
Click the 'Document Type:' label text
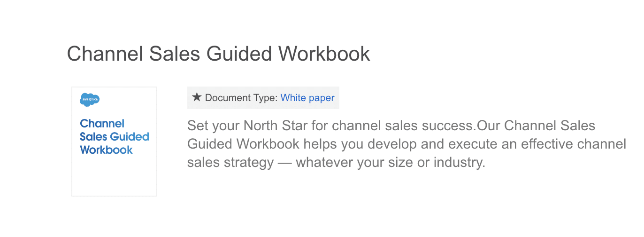(x=241, y=98)
